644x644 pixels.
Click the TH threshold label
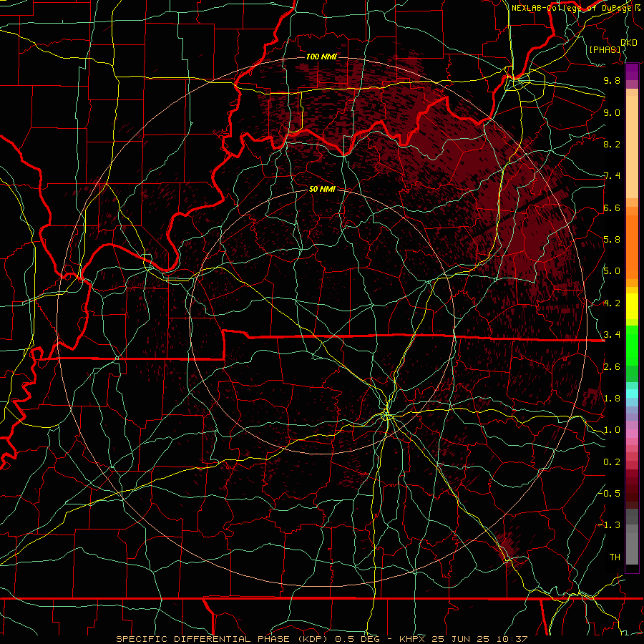(x=615, y=557)
